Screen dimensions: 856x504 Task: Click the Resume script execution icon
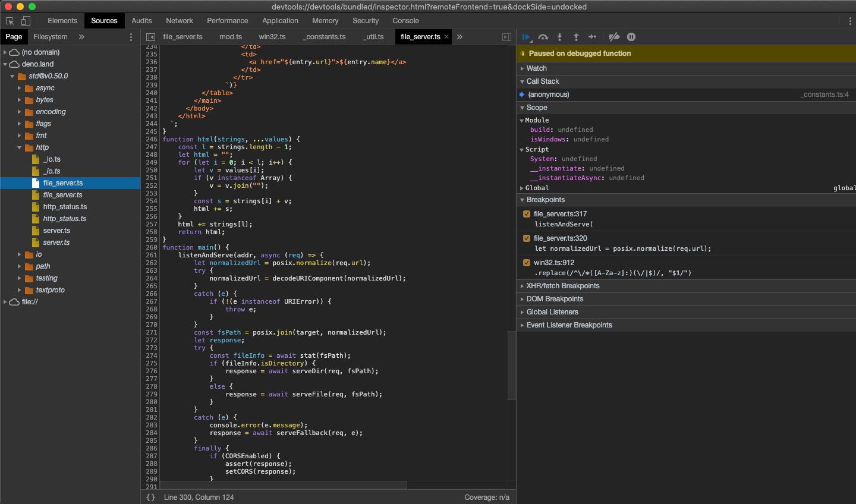(x=526, y=37)
